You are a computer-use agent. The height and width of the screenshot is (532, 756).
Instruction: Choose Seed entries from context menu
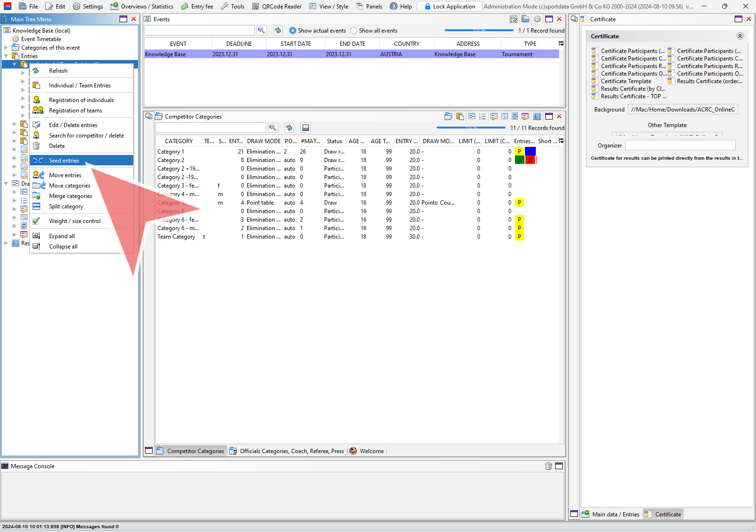point(81,161)
